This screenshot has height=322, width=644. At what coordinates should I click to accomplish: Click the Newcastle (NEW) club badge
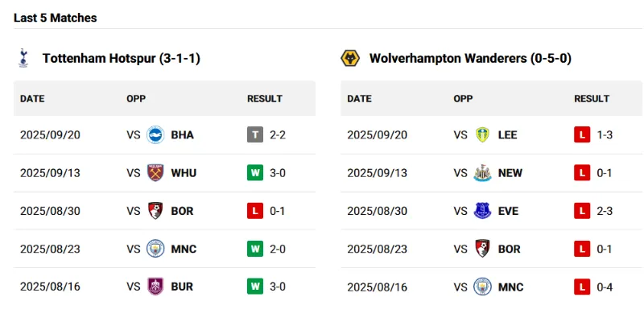point(483,173)
